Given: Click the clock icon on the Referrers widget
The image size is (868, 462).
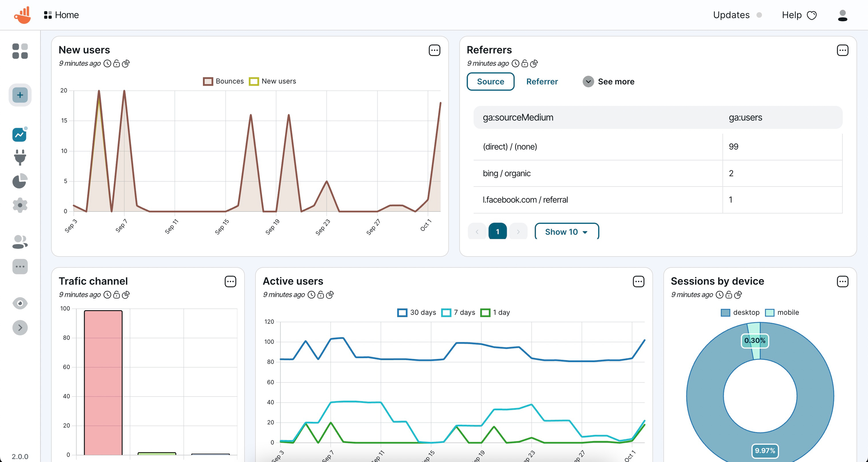Looking at the screenshot, I should (x=515, y=63).
